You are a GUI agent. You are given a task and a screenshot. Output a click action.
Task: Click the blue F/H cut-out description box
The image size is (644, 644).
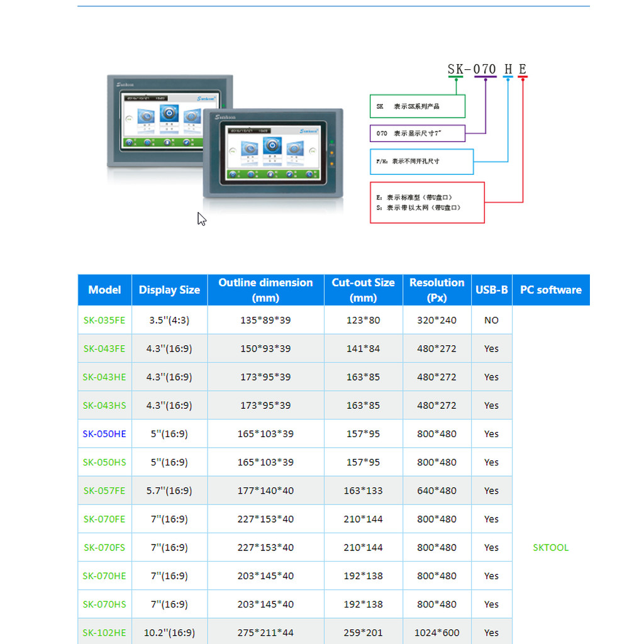pyautogui.click(x=422, y=162)
